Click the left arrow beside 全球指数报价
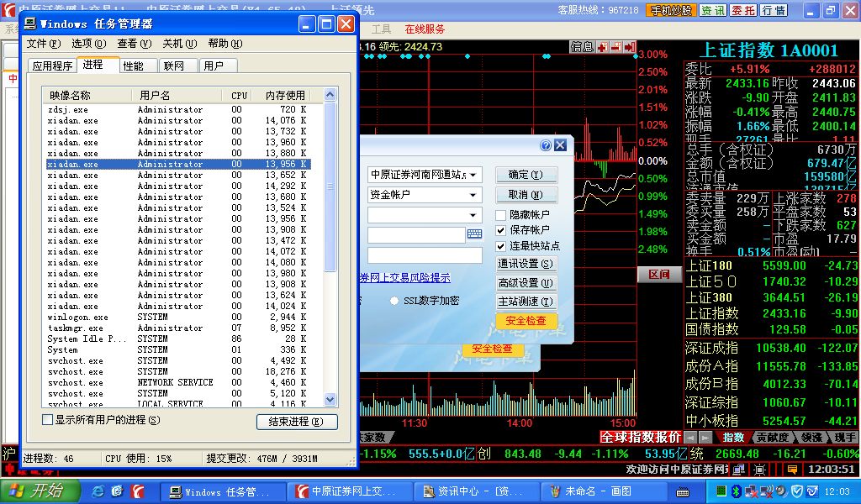861x504 pixels. pos(690,438)
